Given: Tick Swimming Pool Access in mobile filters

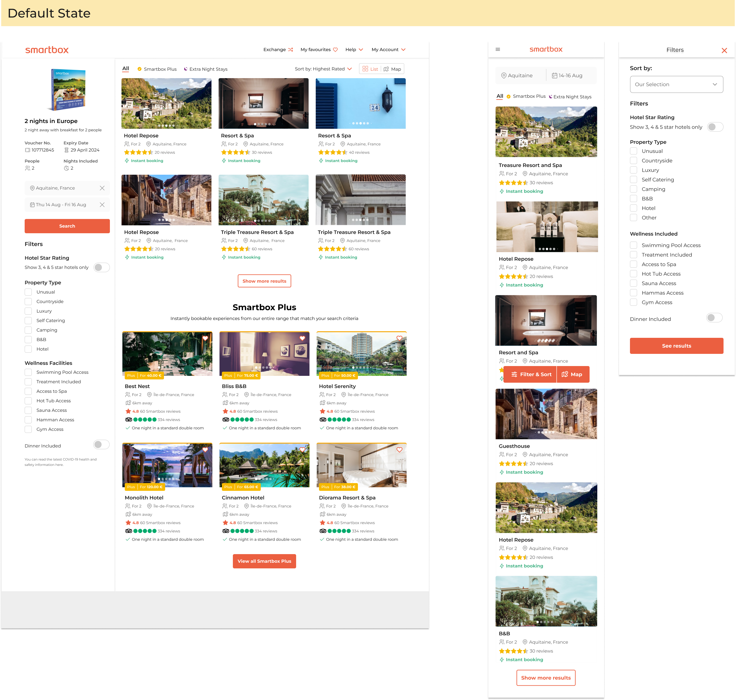Looking at the screenshot, I should [x=634, y=245].
